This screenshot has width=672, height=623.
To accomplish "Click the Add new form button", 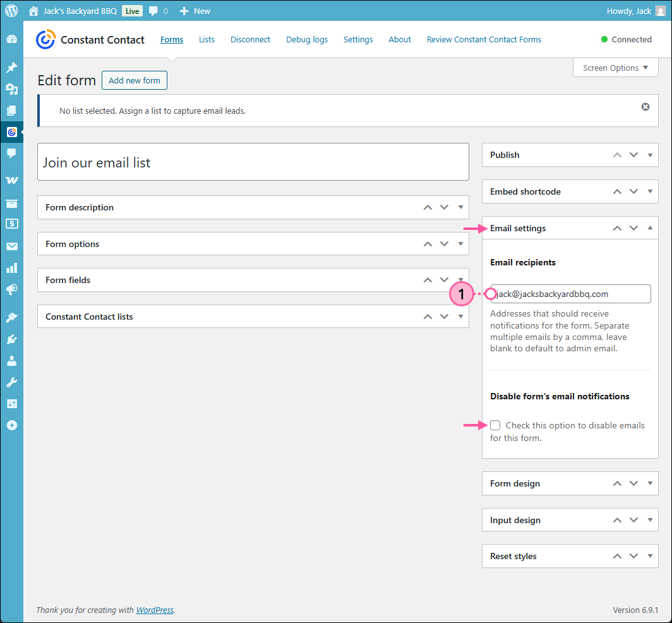I will tap(134, 80).
